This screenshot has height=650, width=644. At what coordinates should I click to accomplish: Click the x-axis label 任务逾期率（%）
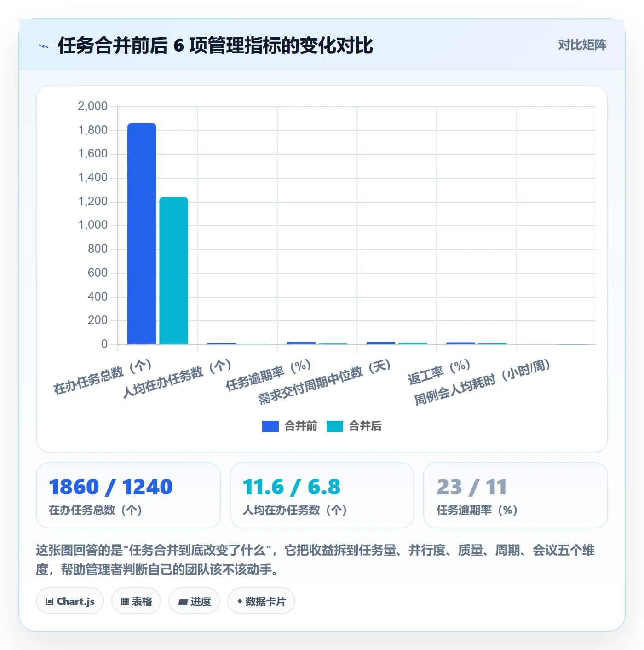[x=269, y=376]
